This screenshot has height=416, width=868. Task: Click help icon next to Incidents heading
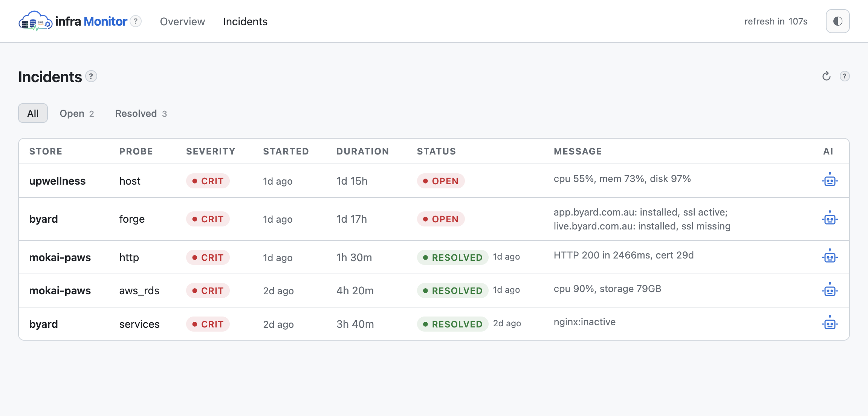pyautogui.click(x=91, y=76)
